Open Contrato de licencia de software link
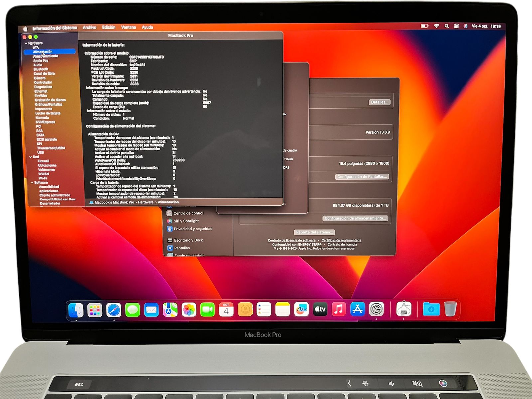The height and width of the screenshot is (399, 532). tap(292, 240)
